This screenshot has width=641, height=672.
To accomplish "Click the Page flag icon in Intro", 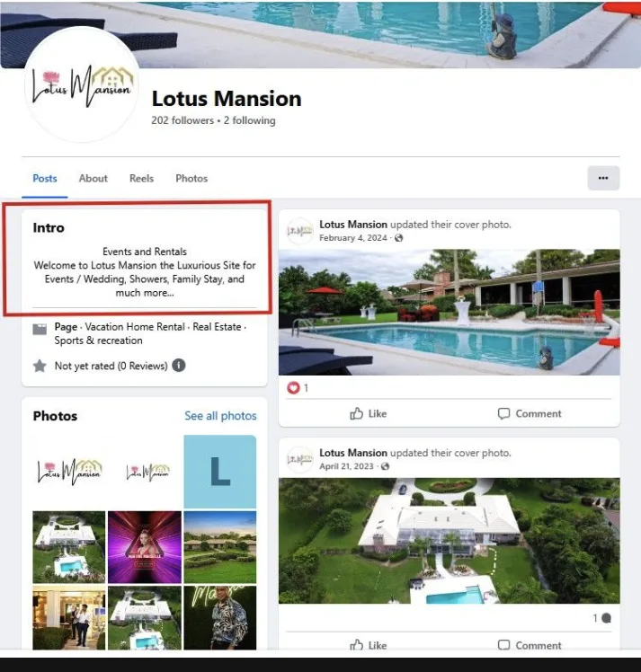I will pos(40,329).
